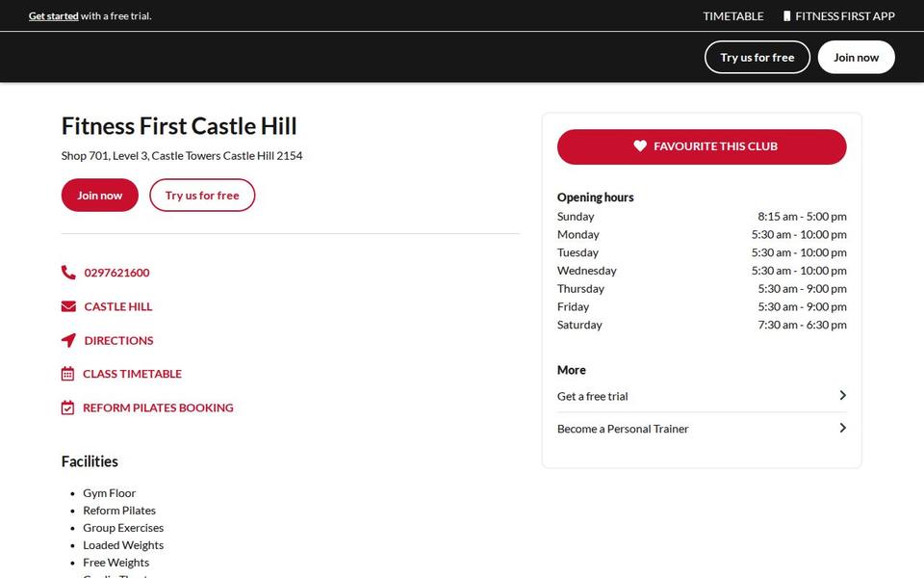Click Thursday hours 5:30 am - 9:00 pm
The width and height of the screenshot is (924, 578).
click(x=802, y=289)
